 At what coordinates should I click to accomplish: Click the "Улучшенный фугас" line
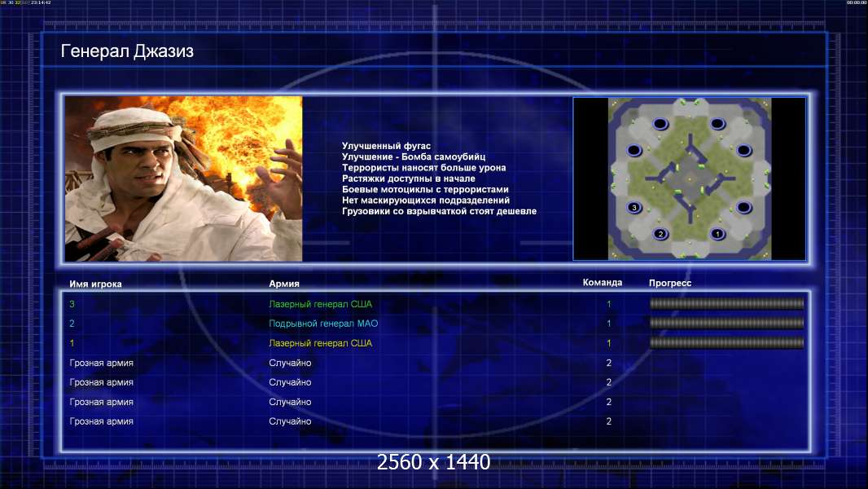[386, 146]
